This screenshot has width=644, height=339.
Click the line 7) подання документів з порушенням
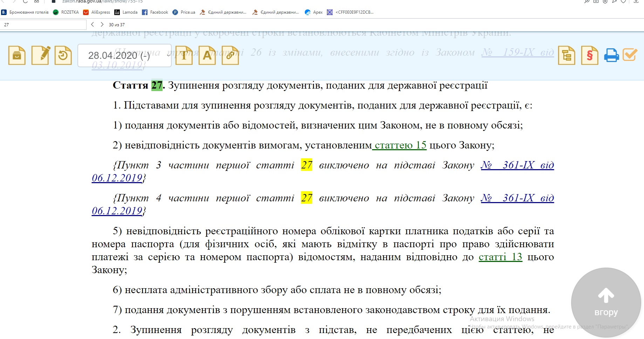(x=331, y=310)
